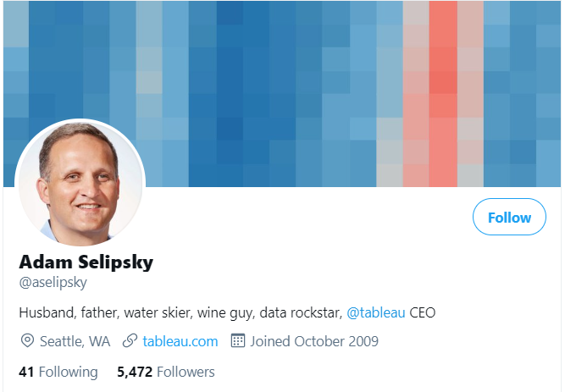565x392 pixels.
Task: Open the blue pixelated header banner
Action: pos(282,94)
